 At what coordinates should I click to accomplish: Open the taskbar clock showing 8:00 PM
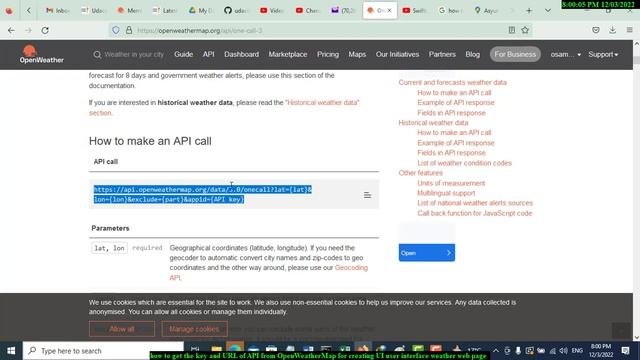tap(601, 351)
